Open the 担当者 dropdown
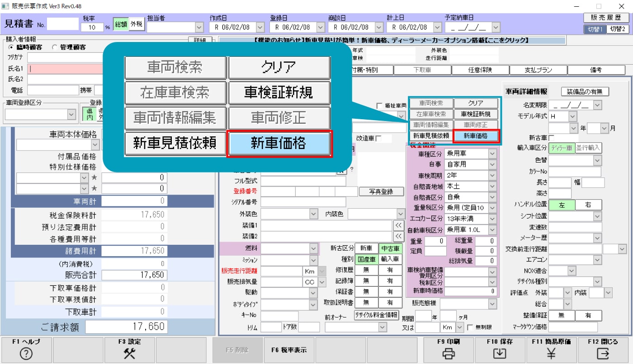This screenshot has height=364, width=633. (x=199, y=27)
